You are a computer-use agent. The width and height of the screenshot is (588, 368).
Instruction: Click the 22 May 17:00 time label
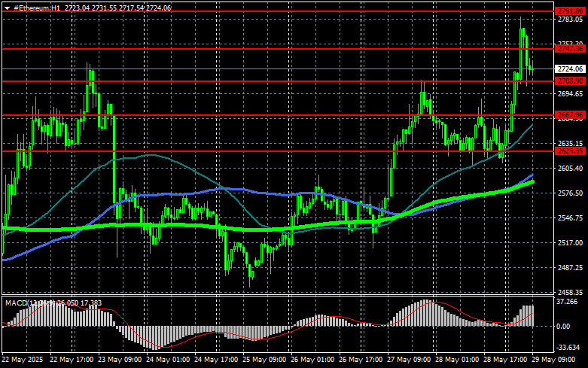[x=72, y=360]
